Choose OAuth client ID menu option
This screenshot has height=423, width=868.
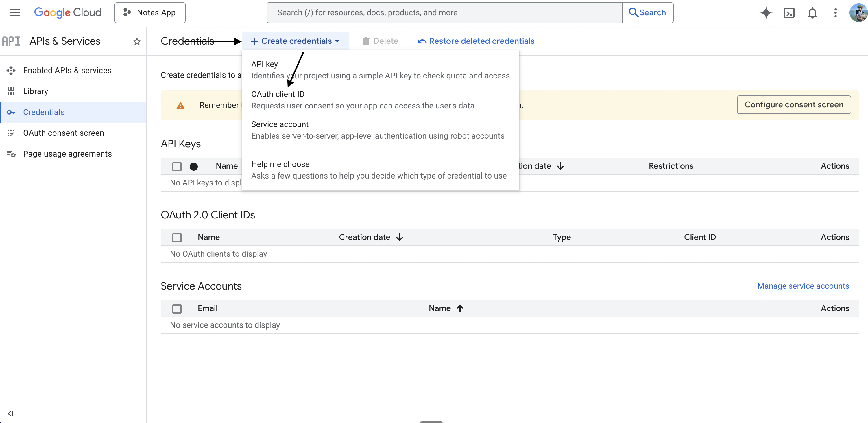[x=381, y=100]
